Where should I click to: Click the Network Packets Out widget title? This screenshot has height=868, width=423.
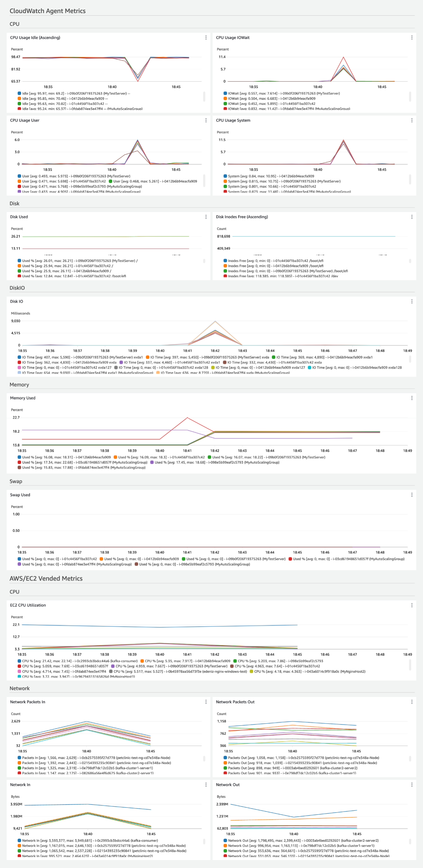click(x=235, y=702)
